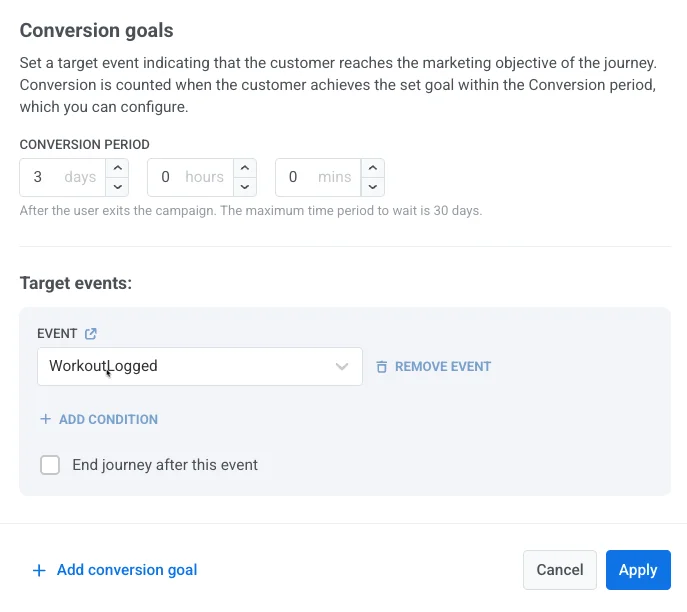Click the plus icon beside Add Condition
This screenshot has height=612, width=687.
pyautogui.click(x=45, y=420)
